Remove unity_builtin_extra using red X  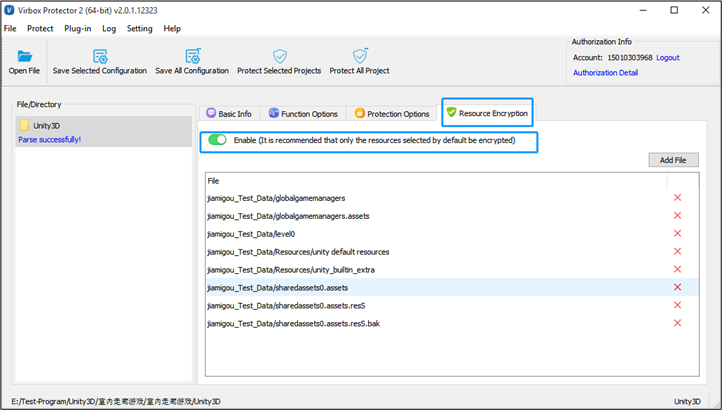(677, 269)
